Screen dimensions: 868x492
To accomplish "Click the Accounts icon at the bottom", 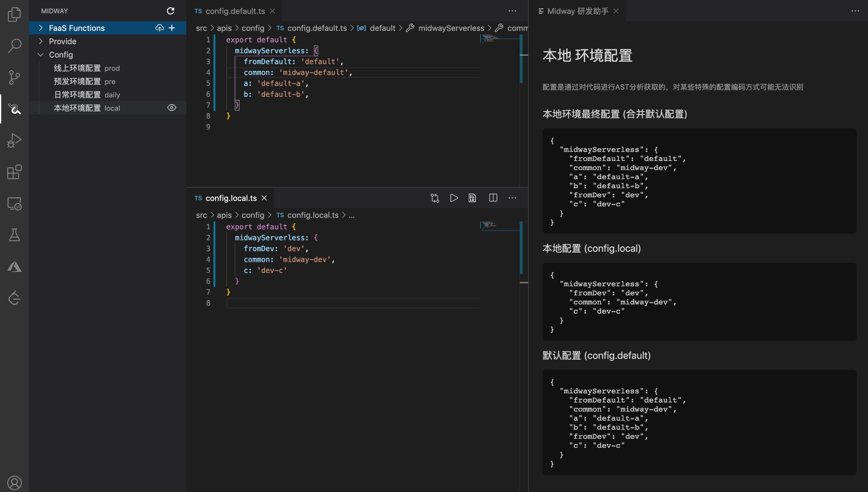I will [x=14, y=483].
